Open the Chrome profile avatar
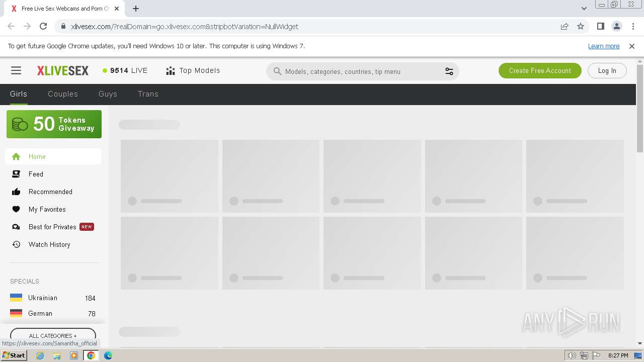Viewport: 644px width, 362px height. click(x=616, y=26)
